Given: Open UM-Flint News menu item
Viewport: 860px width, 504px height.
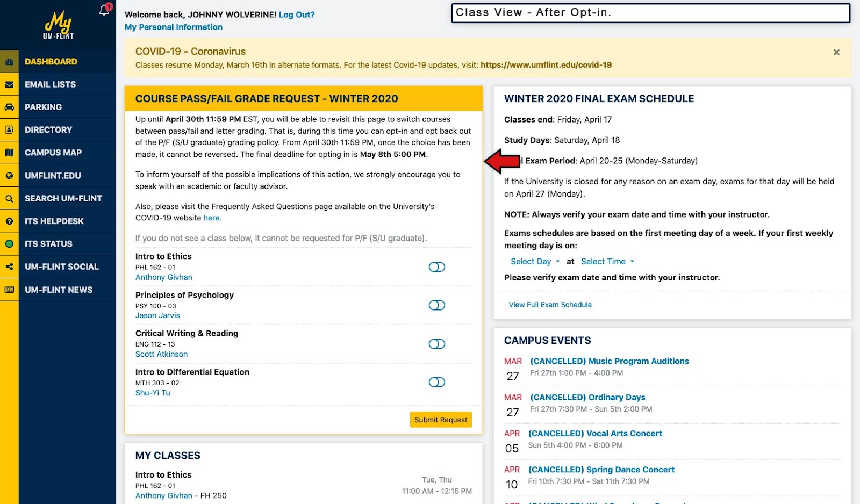Looking at the screenshot, I should 59,290.
